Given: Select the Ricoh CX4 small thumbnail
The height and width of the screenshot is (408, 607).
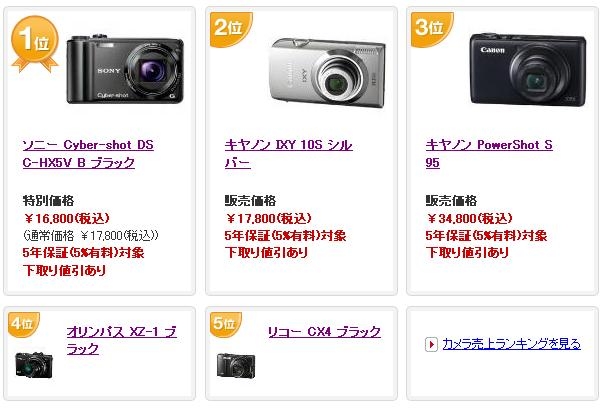Looking at the screenshot, I should pyautogui.click(x=236, y=365).
